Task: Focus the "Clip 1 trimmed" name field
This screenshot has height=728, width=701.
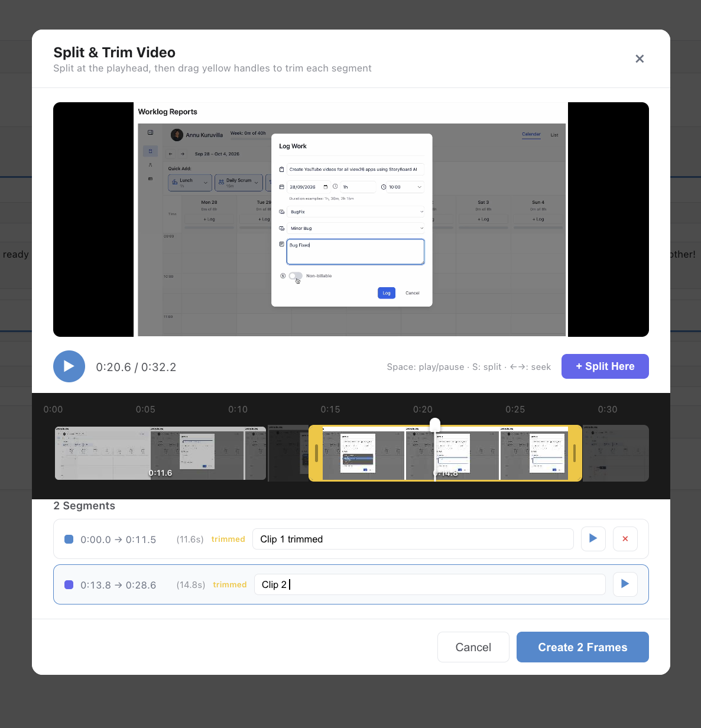Action: (413, 539)
